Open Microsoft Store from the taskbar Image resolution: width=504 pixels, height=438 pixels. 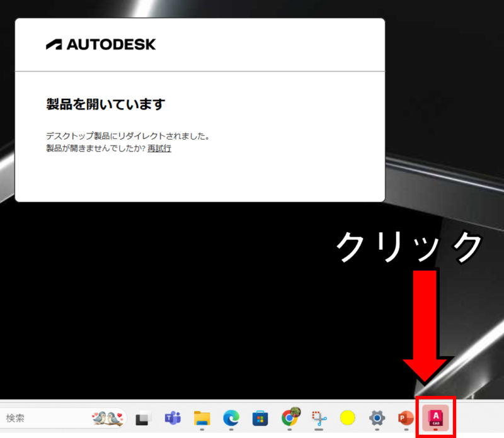click(260, 418)
